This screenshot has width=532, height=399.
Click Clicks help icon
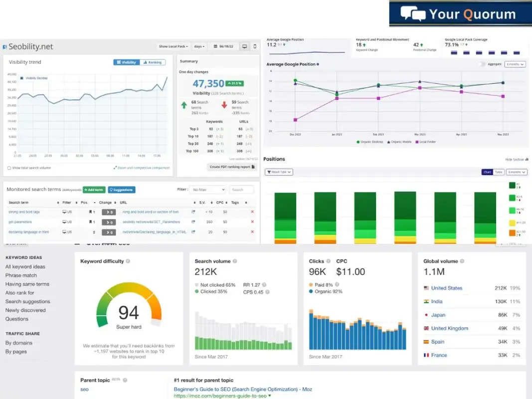(328, 261)
